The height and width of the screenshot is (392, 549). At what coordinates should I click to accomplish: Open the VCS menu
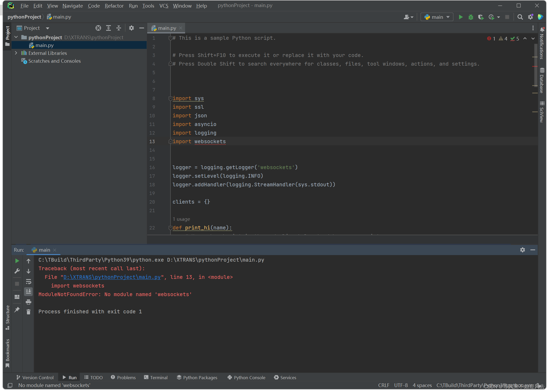coord(164,6)
